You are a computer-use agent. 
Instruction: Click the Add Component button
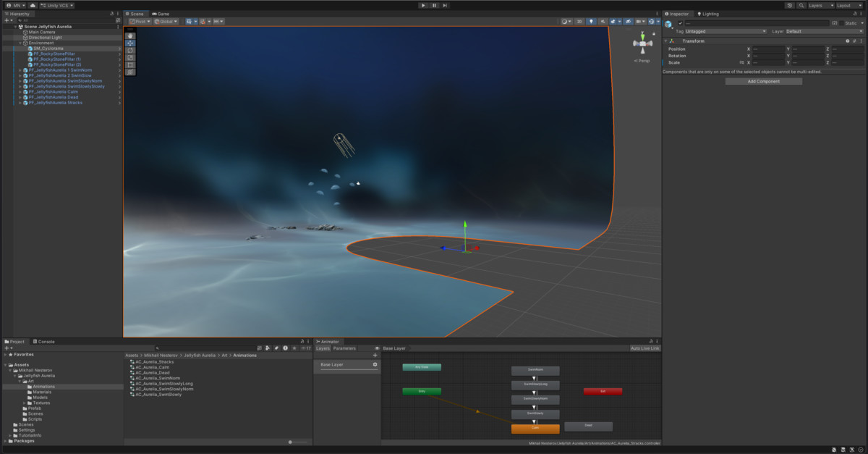point(764,81)
